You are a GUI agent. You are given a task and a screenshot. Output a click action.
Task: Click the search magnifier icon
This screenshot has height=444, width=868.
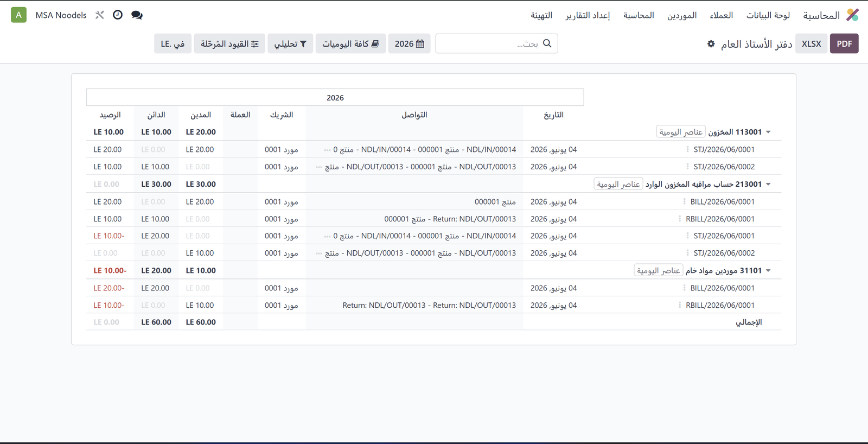547,43
